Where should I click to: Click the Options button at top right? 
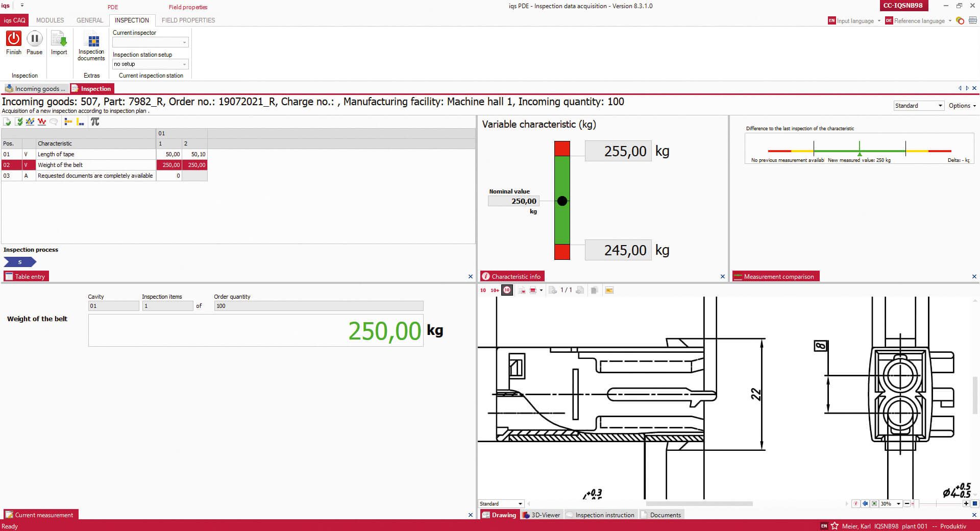(961, 106)
